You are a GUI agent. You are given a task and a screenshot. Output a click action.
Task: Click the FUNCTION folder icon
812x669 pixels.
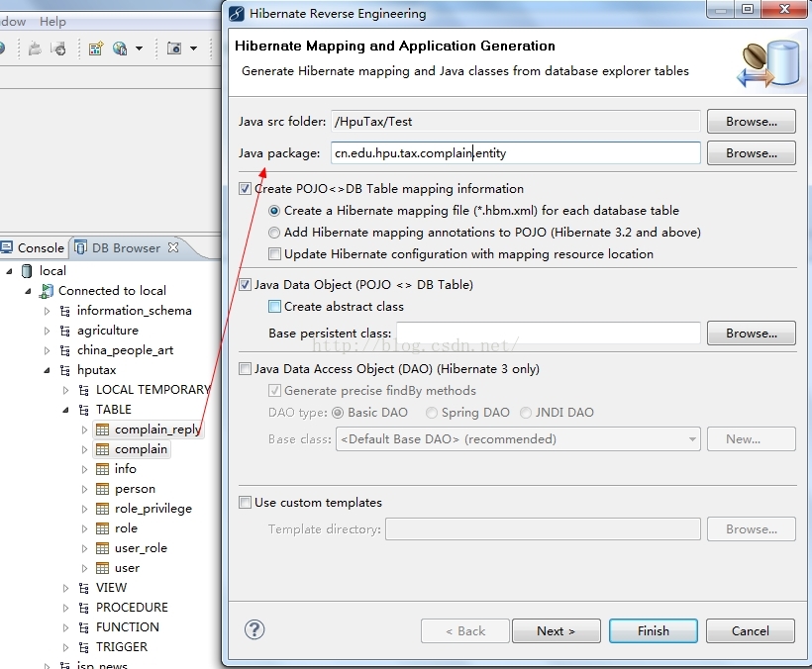tap(83, 627)
